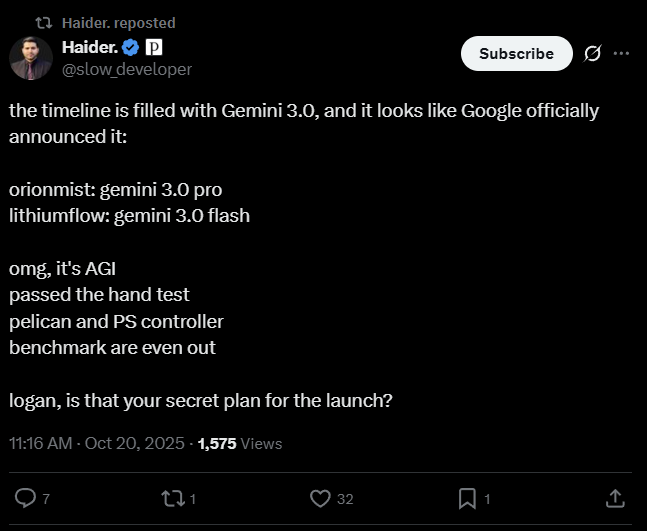Click the Grok icon beside Subscribe
647x531 pixels.
coord(592,54)
